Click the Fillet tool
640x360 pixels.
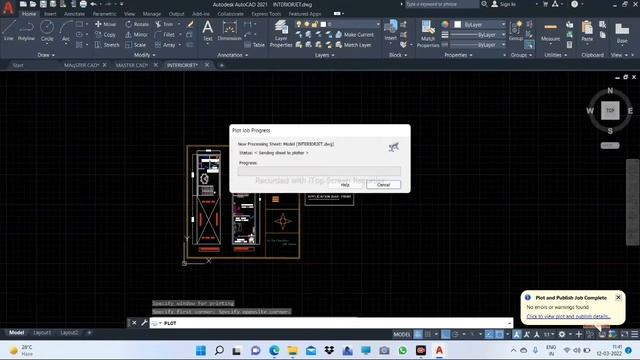click(165, 35)
